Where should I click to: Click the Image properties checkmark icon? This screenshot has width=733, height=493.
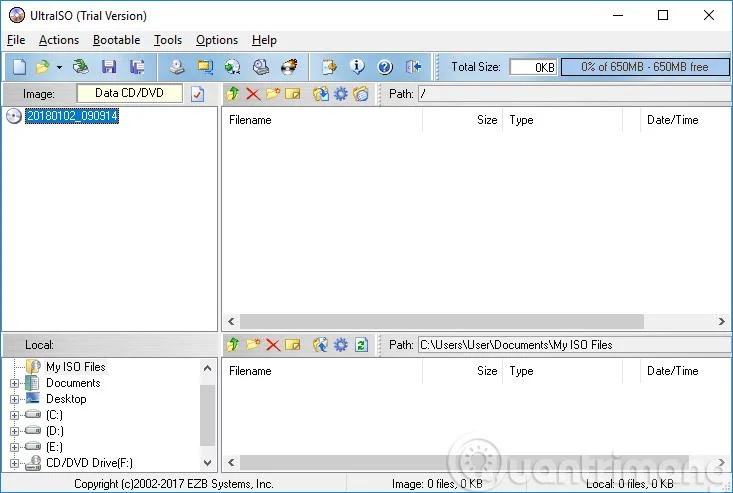pos(198,94)
